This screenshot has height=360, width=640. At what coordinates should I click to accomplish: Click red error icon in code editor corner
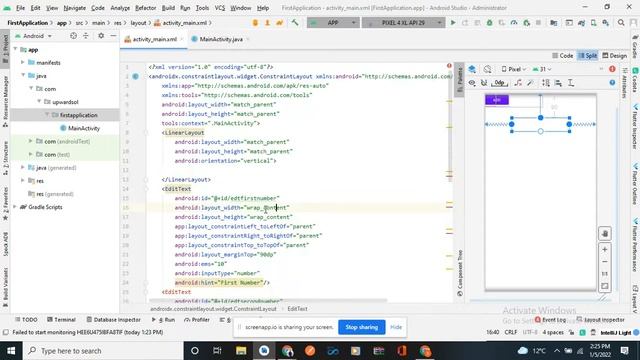[449, 66]
